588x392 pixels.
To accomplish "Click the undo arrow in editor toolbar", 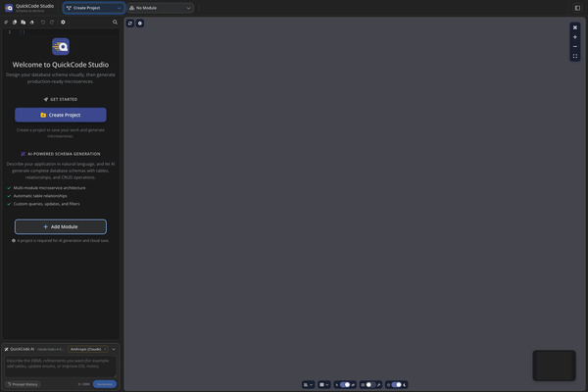I will pyautogui.click(x=43, y=23).
